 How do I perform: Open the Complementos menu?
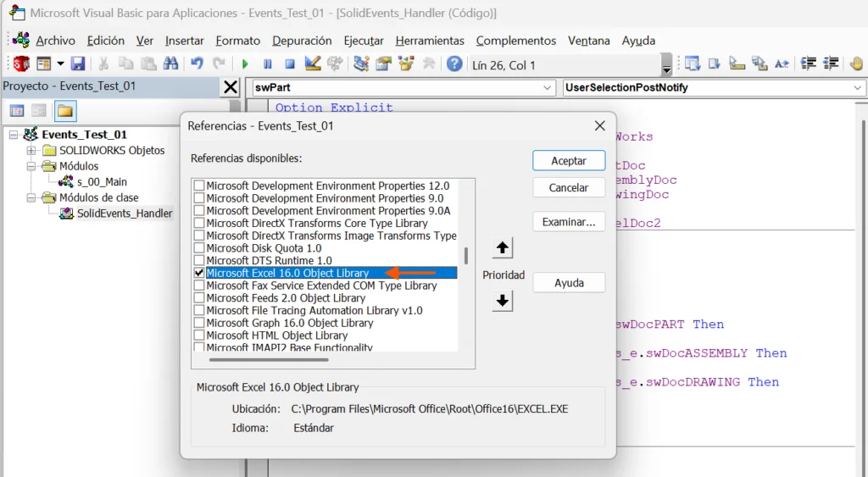tap(516, 41)
